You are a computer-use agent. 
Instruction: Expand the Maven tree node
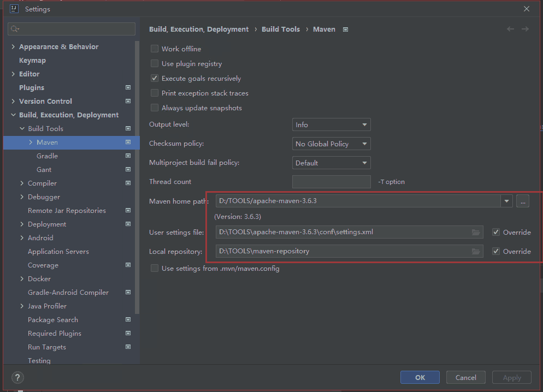[x=31, y=142]
